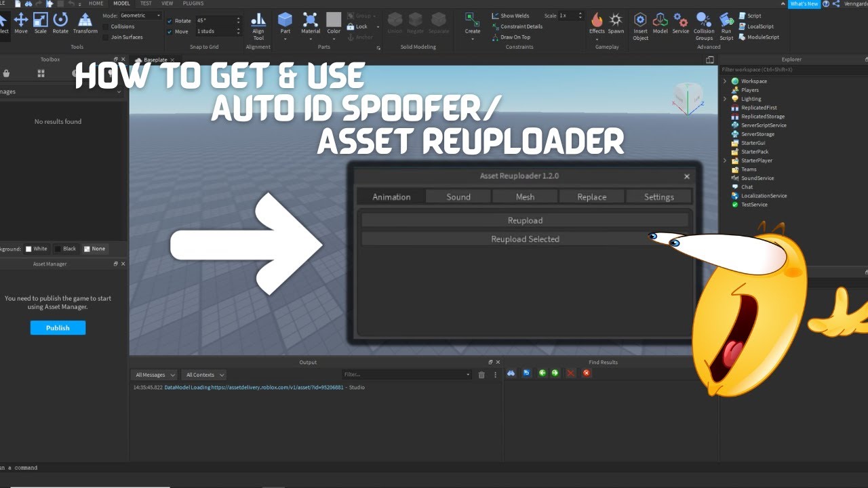Click green left arrow in Find Results

(542, 373)
